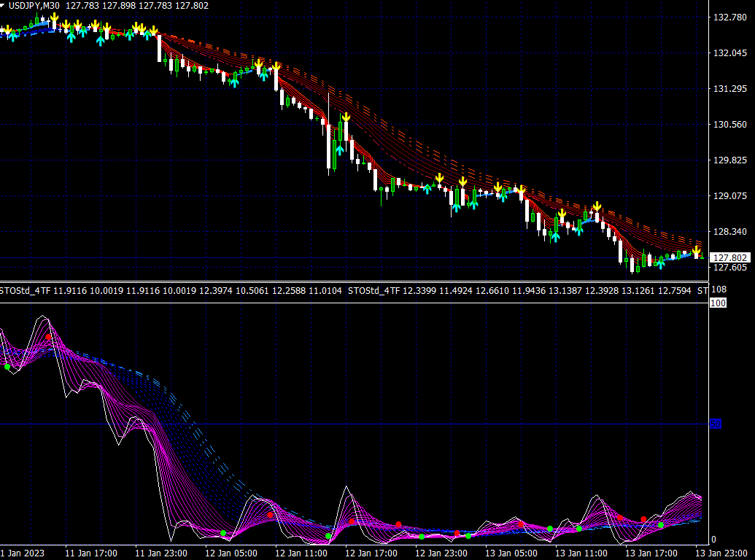Click the rightmost green dot in oscillator
755x560 pixels.
pos(661,525)
